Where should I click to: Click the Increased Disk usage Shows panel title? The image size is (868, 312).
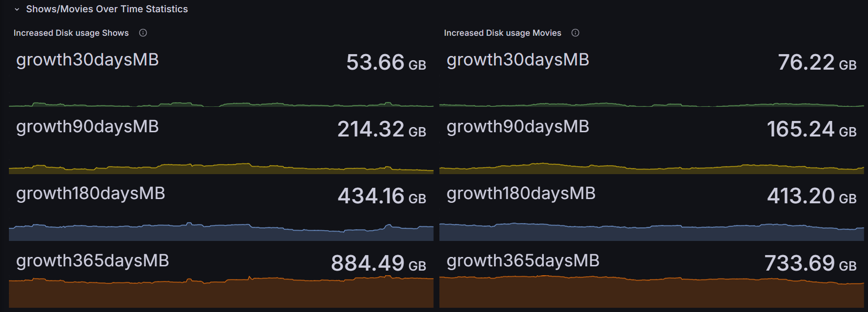point(71,33)
